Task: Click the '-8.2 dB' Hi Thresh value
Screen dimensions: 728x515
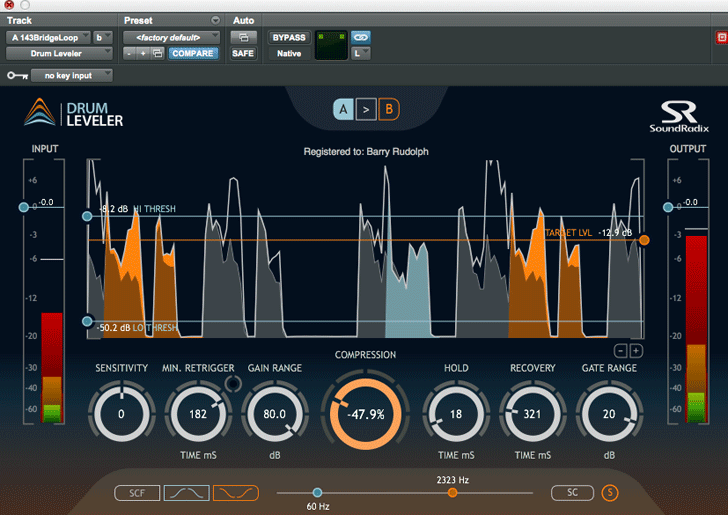Action: (x=114, y=209)
